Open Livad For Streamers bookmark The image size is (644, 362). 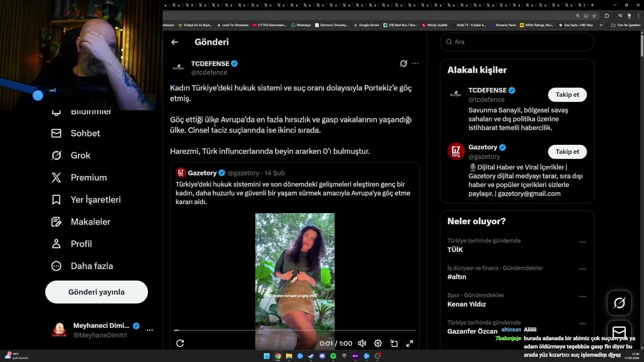[233, 25]
